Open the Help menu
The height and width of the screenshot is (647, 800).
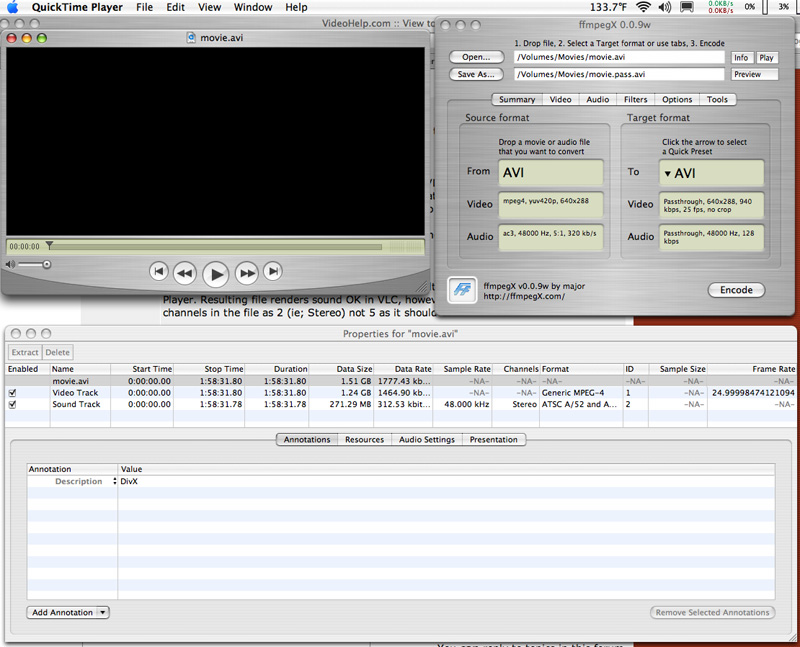[x=296, y=7]
